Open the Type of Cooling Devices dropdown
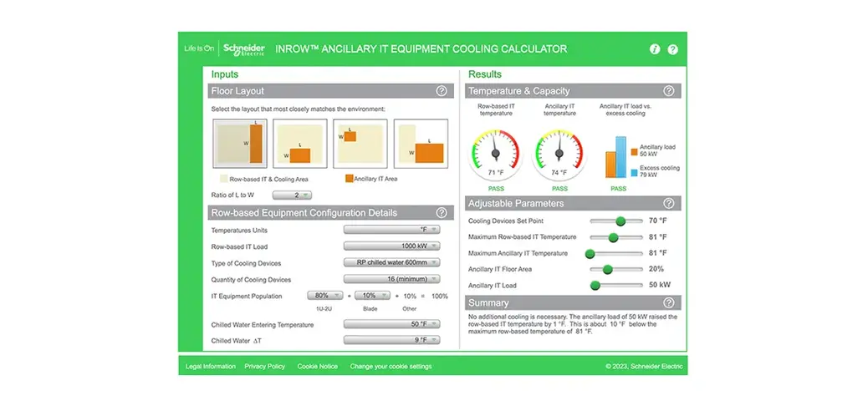Viewport: 868px width, 406px height. tap(392, 263)
